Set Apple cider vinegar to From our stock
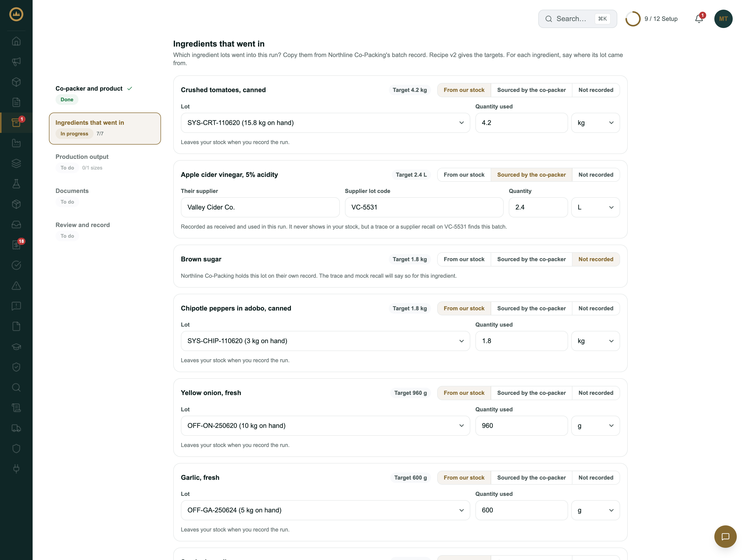The height and width of the screenshot is (560, 749). pos(464,175)
